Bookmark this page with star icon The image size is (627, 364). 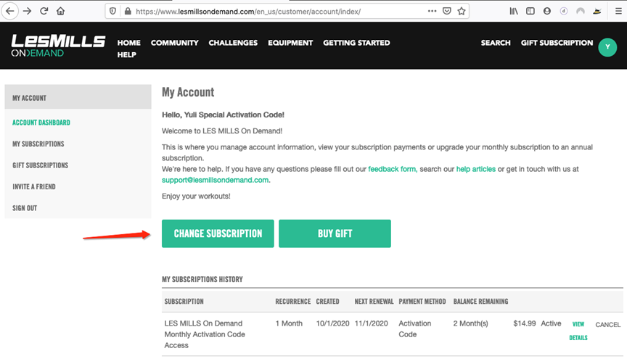click(462, 11)
